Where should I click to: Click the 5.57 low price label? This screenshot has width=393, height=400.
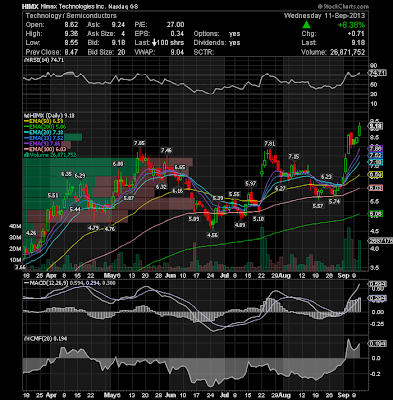pyautogui.click(x=318, y=206)
